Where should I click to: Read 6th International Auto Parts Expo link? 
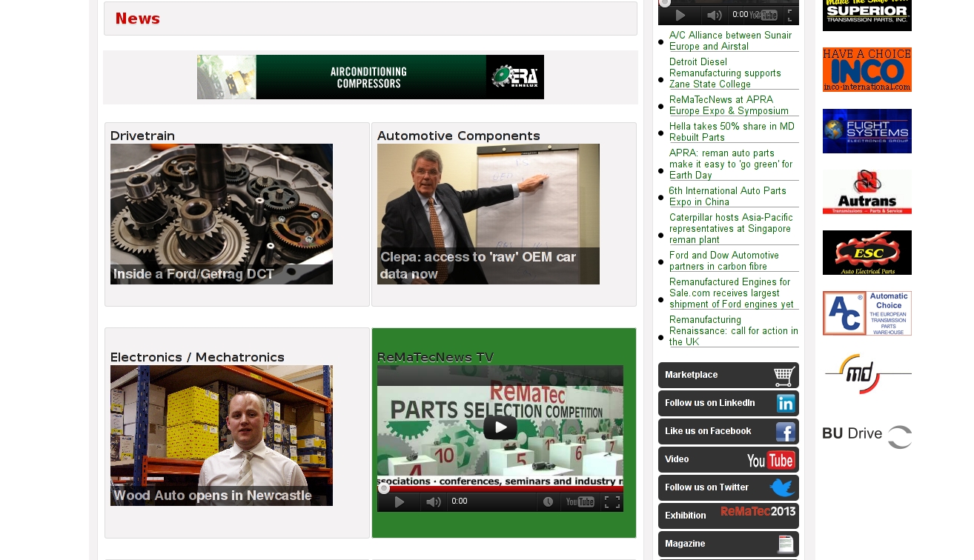click(728, 196)
